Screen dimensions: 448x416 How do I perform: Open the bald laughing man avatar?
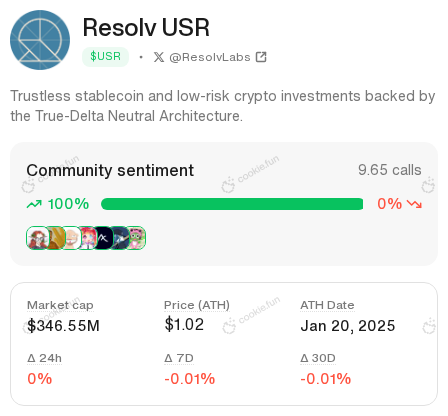pos(71,238)
